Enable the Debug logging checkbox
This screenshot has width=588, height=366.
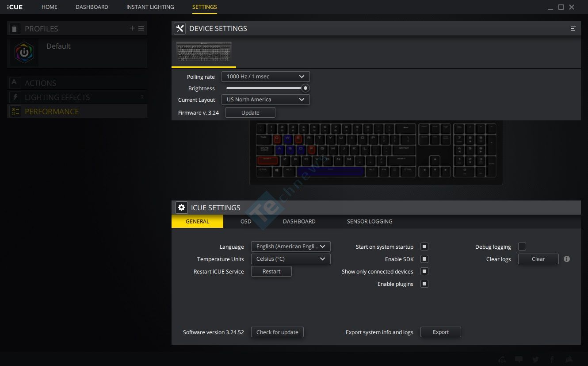522,247
